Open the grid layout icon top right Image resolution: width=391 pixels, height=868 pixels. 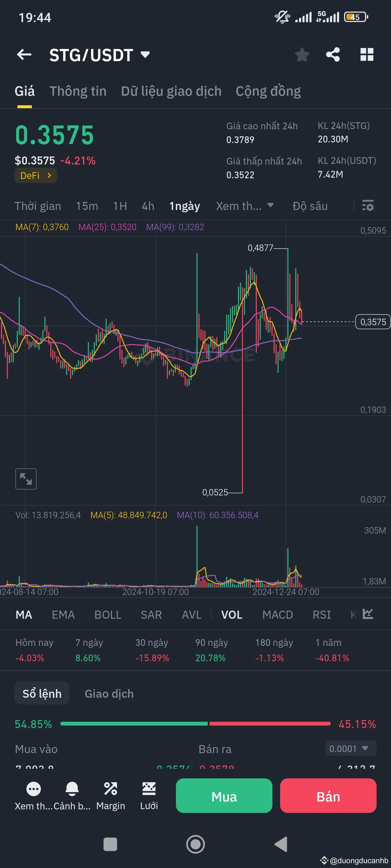367,55
